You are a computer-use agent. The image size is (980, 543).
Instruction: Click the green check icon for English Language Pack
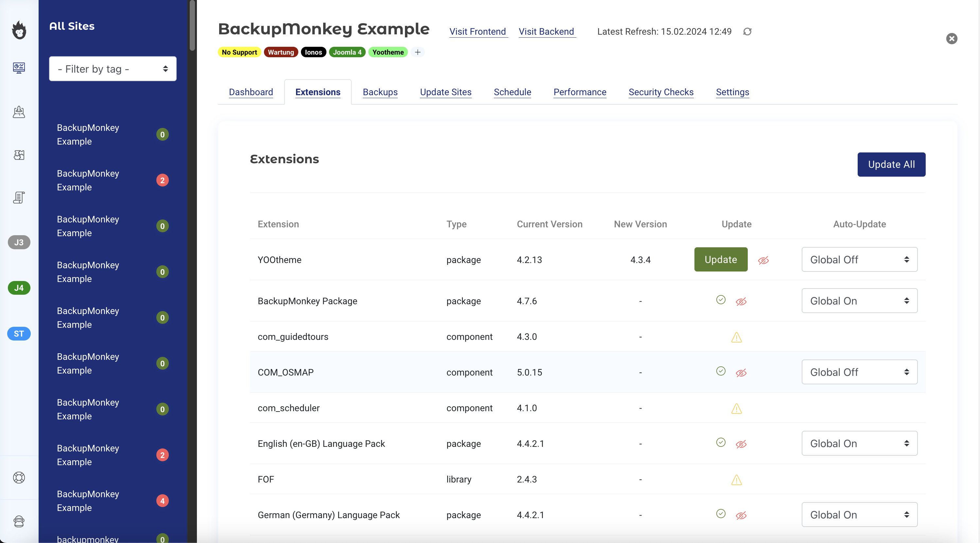pos(721,442)
